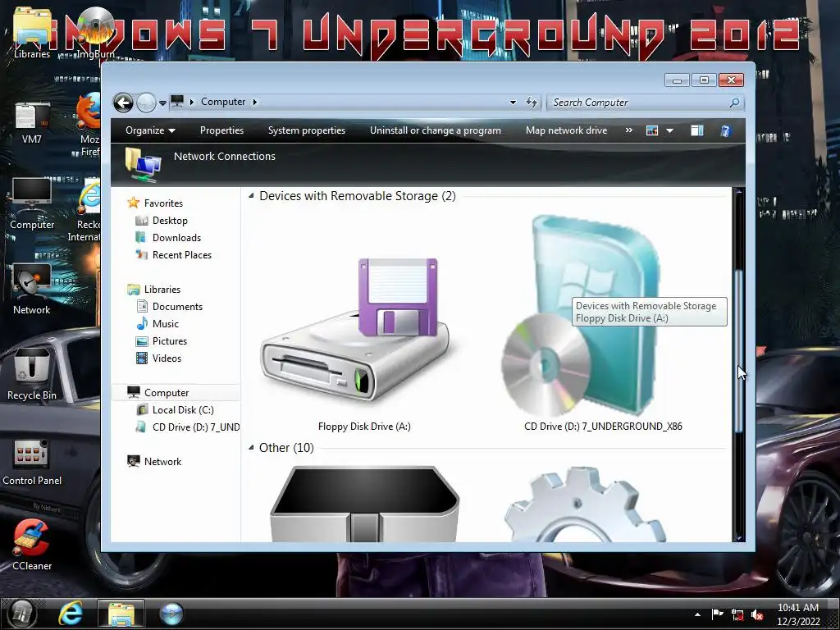
Task: Open Mozilla Firefox desktop icon
Action: point(89,125)
